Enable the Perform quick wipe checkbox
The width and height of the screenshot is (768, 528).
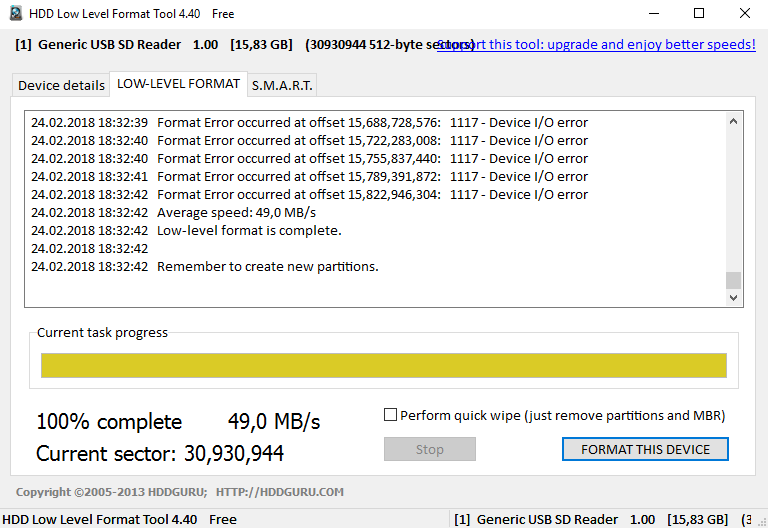[391, 415]
